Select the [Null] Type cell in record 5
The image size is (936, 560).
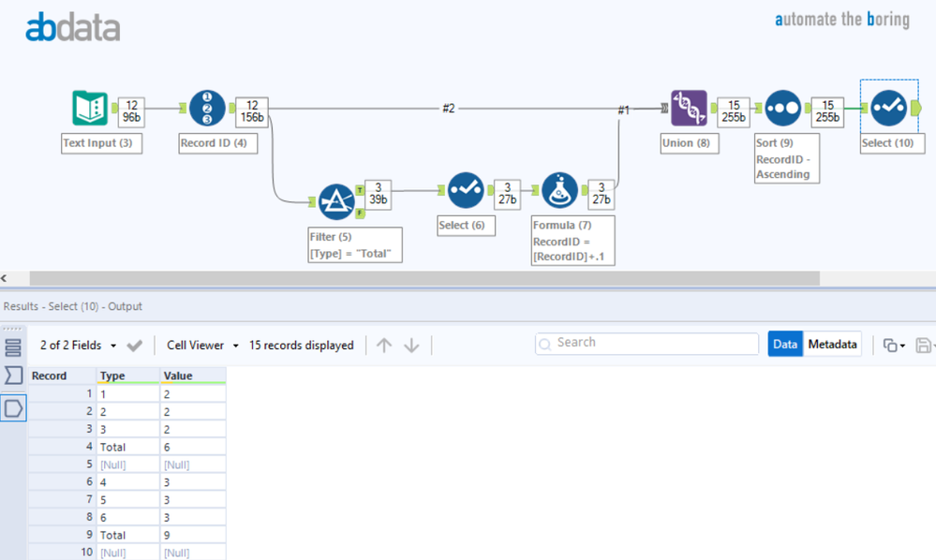(x=127, y=464)
